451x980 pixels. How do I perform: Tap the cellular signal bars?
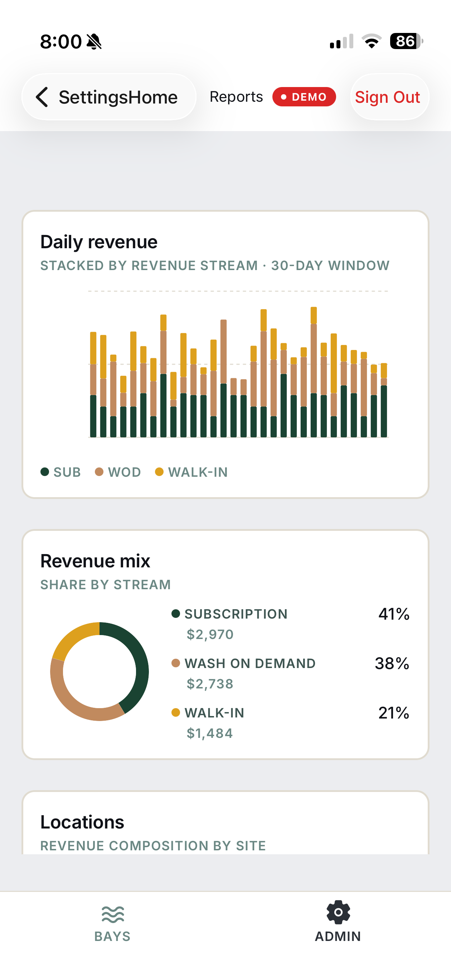341,41
